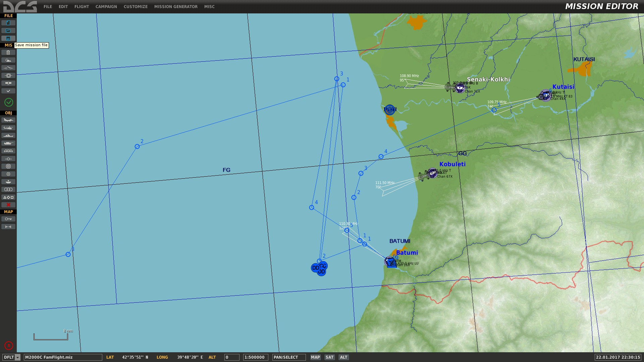Click the Kutaisi airbase name label

click(x=563, y=87)
